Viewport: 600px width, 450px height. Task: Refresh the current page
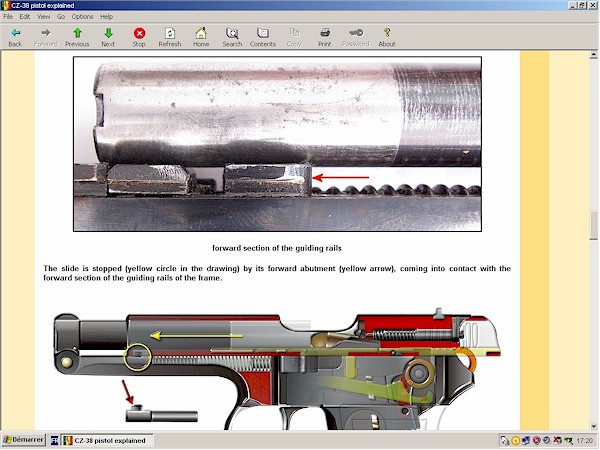coord(170,37)
